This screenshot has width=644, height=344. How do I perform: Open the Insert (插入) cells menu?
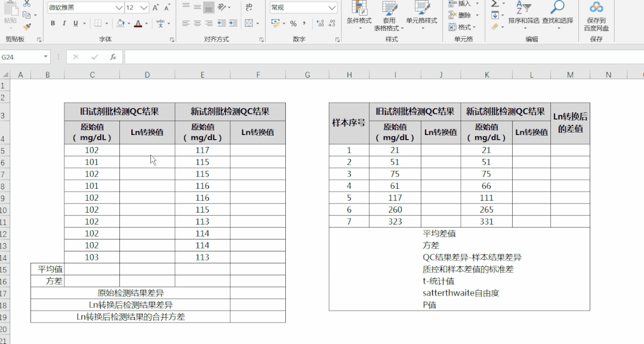tap(464, 4)
